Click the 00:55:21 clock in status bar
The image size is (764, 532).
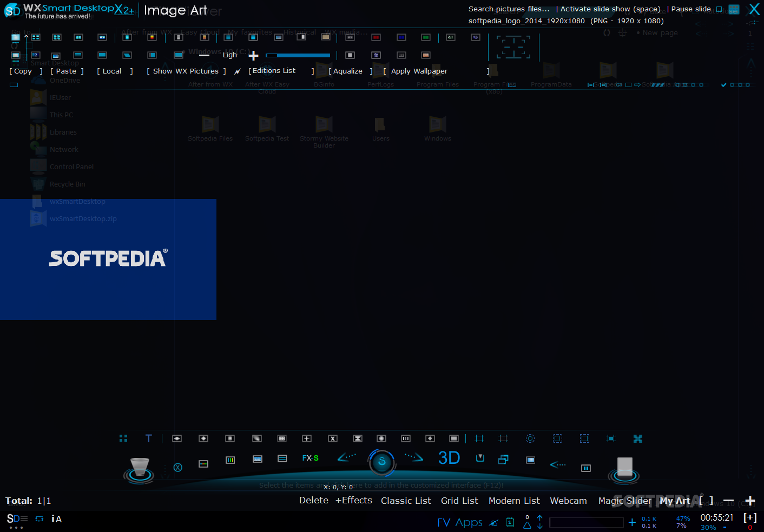[717, 517]
